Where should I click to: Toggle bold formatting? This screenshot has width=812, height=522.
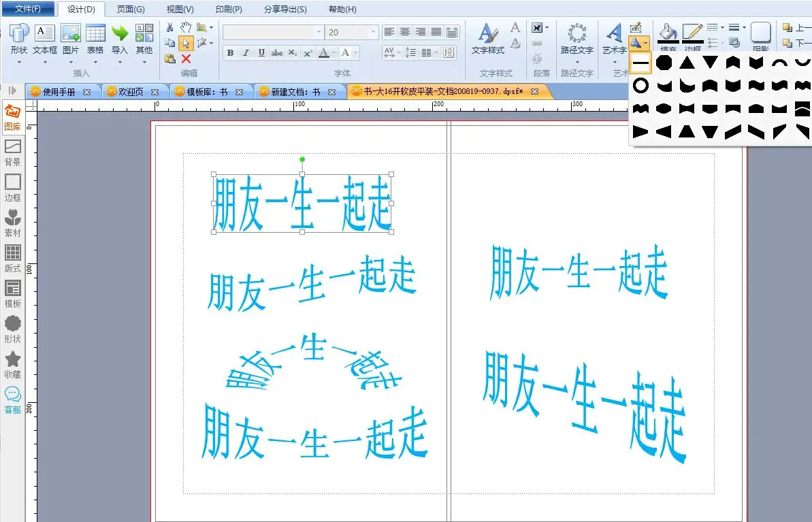(x=231, y=52)
